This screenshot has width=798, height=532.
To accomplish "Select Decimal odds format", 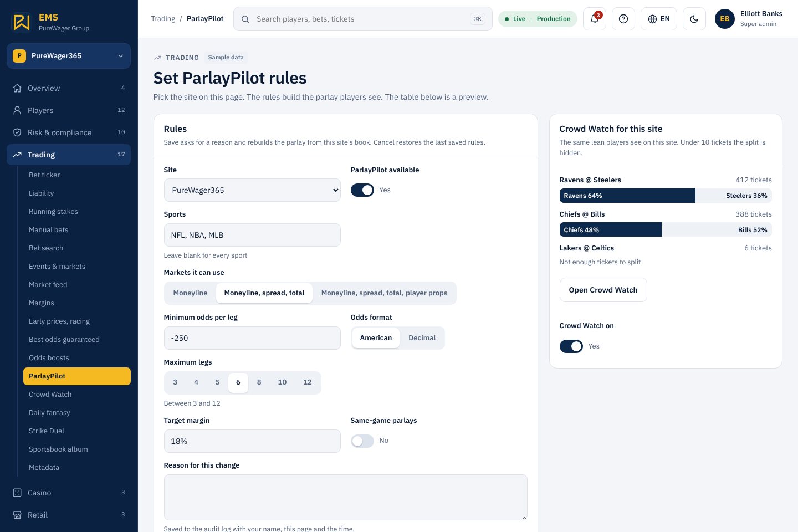I will pos(422,338).
